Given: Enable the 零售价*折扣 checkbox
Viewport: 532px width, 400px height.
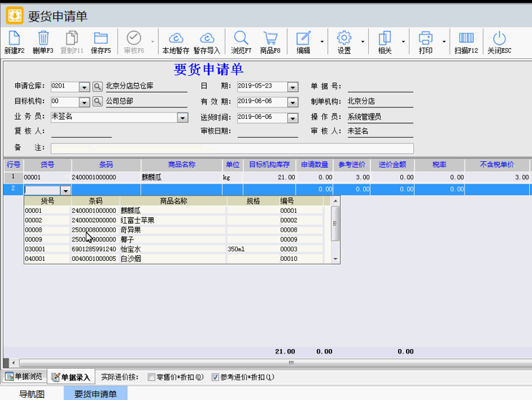Looking at the screenshot, I should pos(151,377).
